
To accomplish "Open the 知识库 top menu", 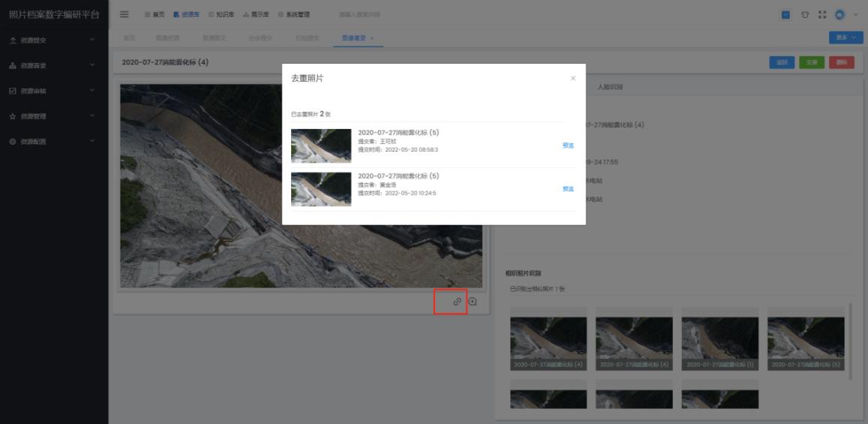I will tap(221, 14).
